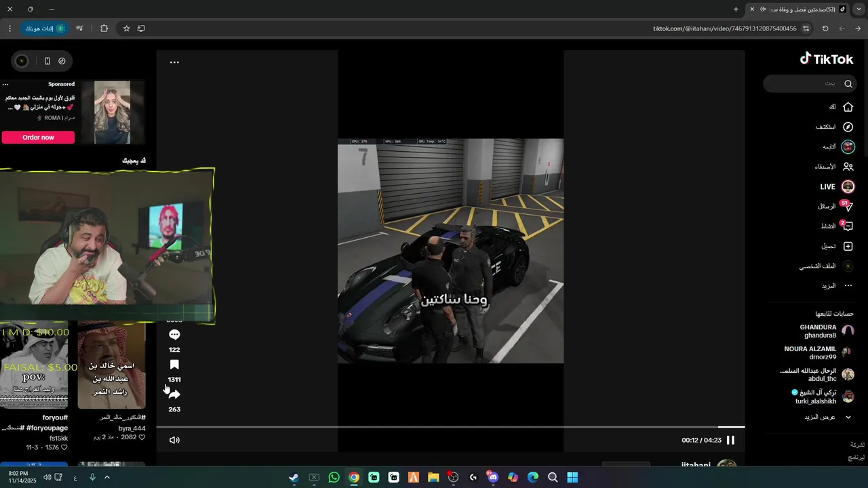
Task: Open Chrome three-dots menu
Action: 9,28
